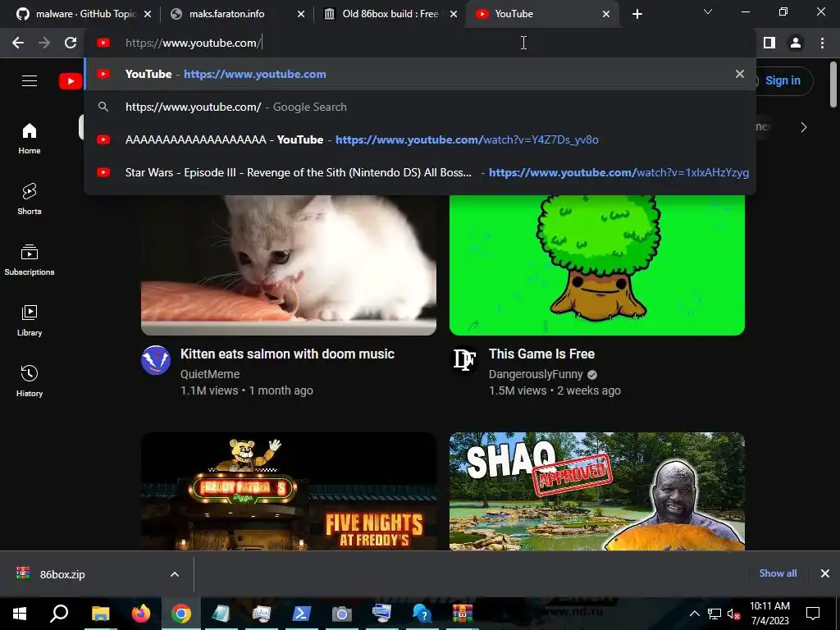Show next category chips arrow
840x630 pixels.
pos(804,127)
